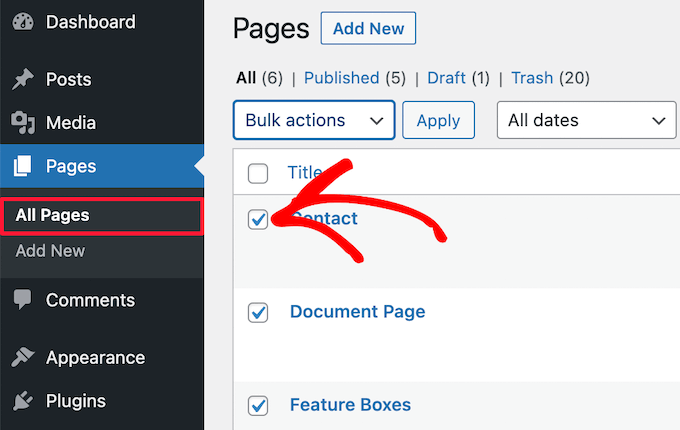This screenshot has width=680, height=430.
Task: Click the Posts pushpin icon
Action: 22,80
